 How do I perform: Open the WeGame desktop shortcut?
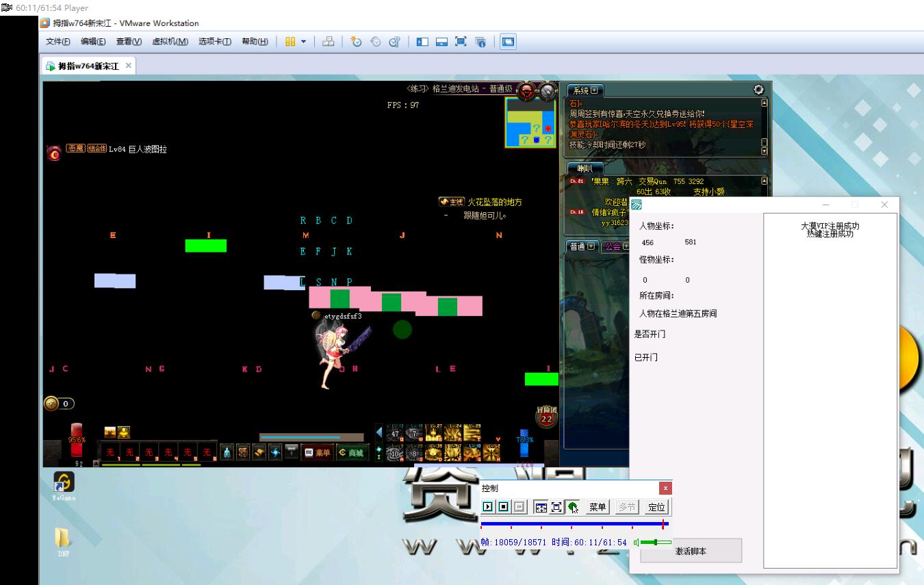(x=64, y=486)
